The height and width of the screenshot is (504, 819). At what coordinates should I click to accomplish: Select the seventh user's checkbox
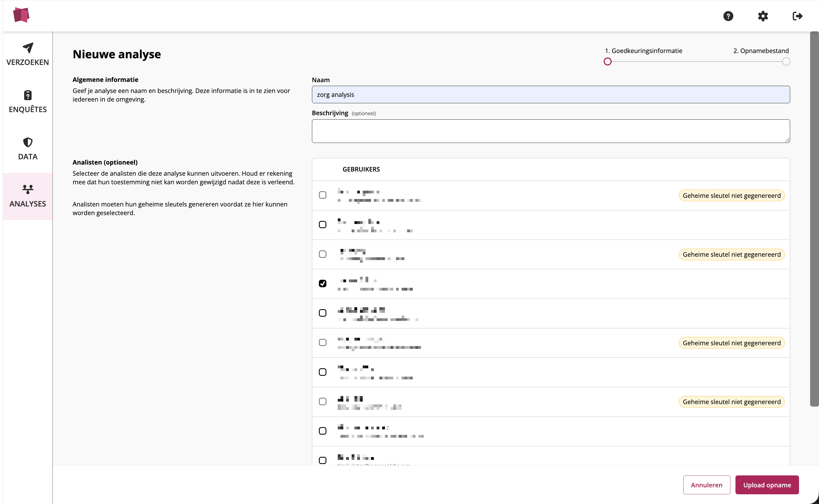(x=322, y=372)
